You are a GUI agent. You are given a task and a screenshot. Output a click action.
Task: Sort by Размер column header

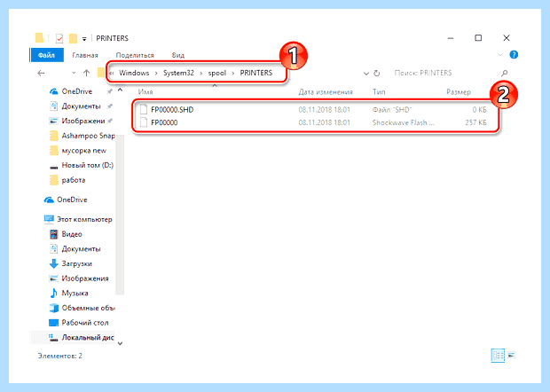458,92
